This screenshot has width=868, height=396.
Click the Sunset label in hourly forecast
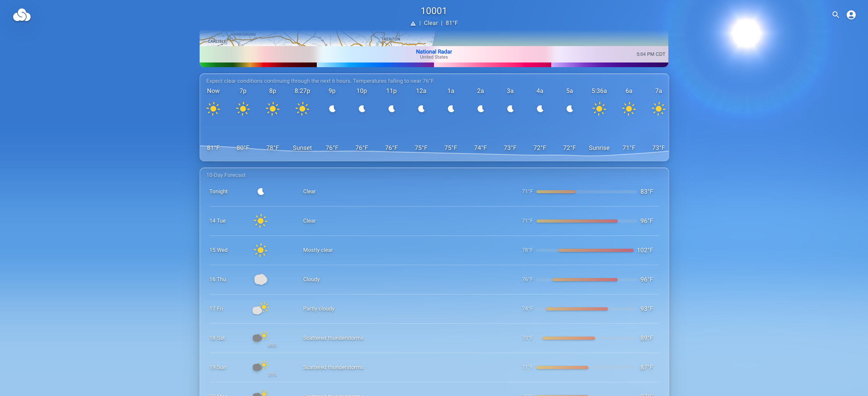pyautogui.click(x=302, y=148)
